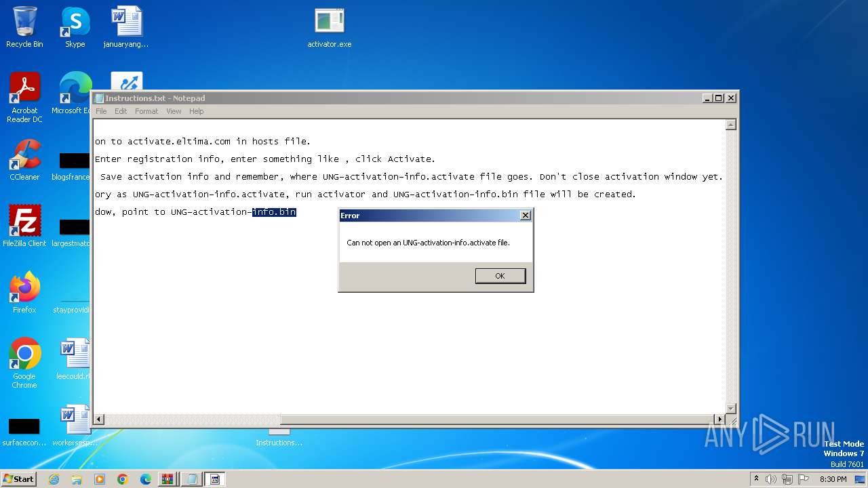Switch to Notepad taskbar button

192,479
